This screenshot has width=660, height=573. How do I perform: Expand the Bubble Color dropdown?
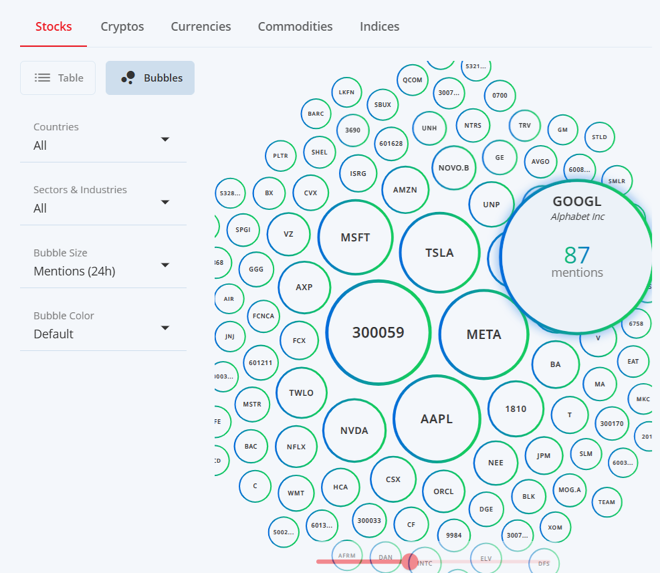(x=103, y=327)
